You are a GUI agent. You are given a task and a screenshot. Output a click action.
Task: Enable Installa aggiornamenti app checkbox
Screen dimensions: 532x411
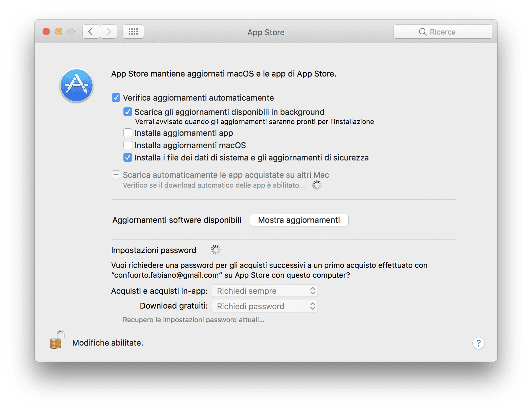[x=128, y=133]
